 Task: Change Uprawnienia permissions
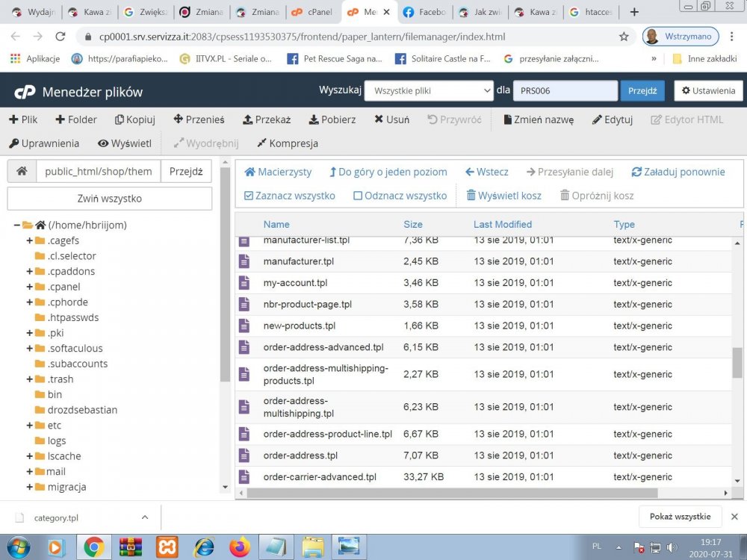click(x=44, y=143)
